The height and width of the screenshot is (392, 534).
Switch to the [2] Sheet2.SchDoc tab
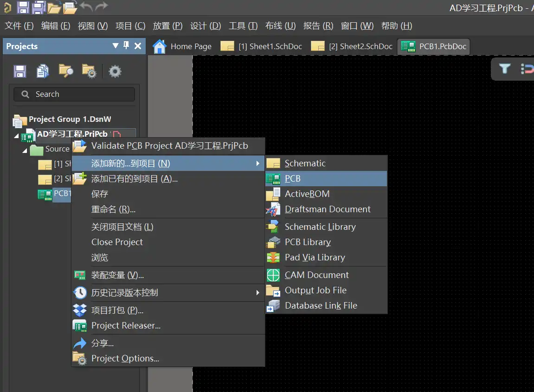[353, 46]
